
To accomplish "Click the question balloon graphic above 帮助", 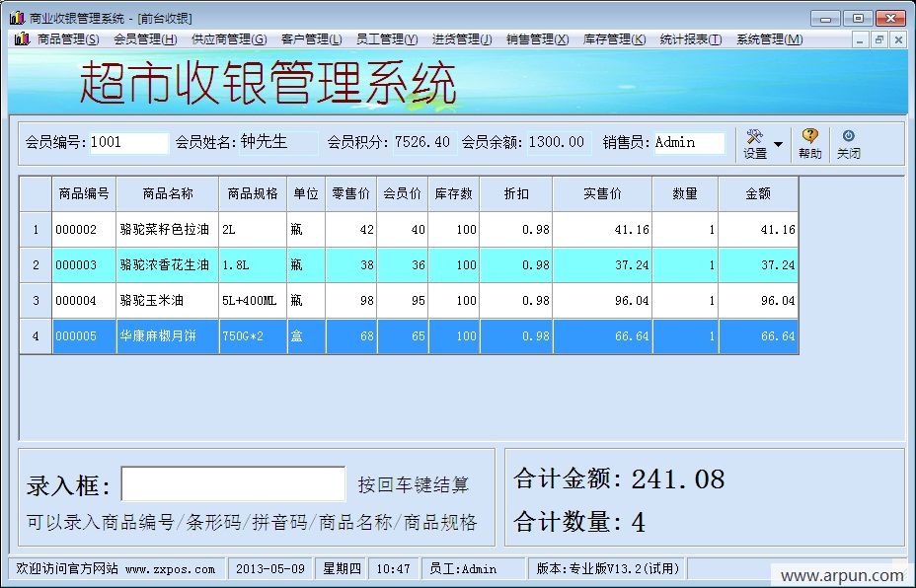I will click(x=808, y=134).
